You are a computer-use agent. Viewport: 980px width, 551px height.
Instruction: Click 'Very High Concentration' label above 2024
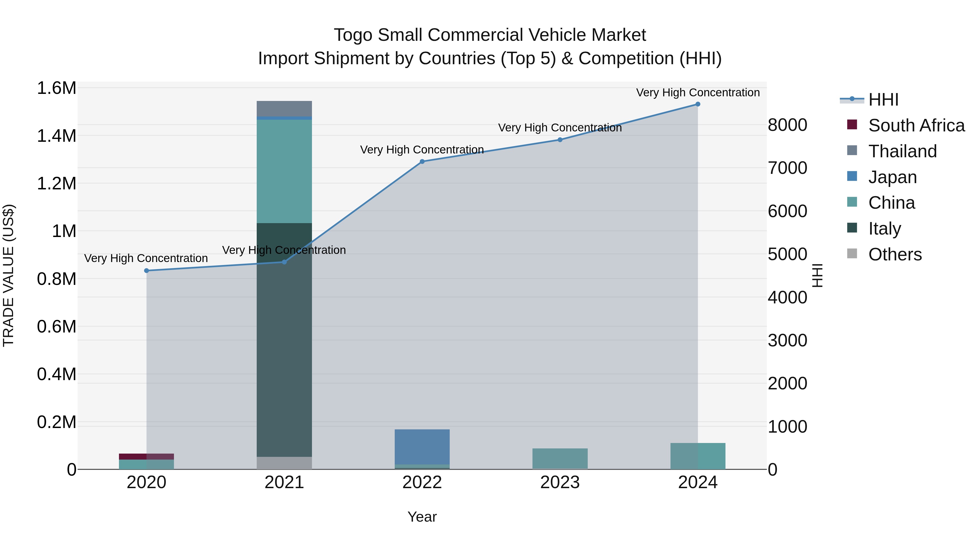tap(698, 93)
